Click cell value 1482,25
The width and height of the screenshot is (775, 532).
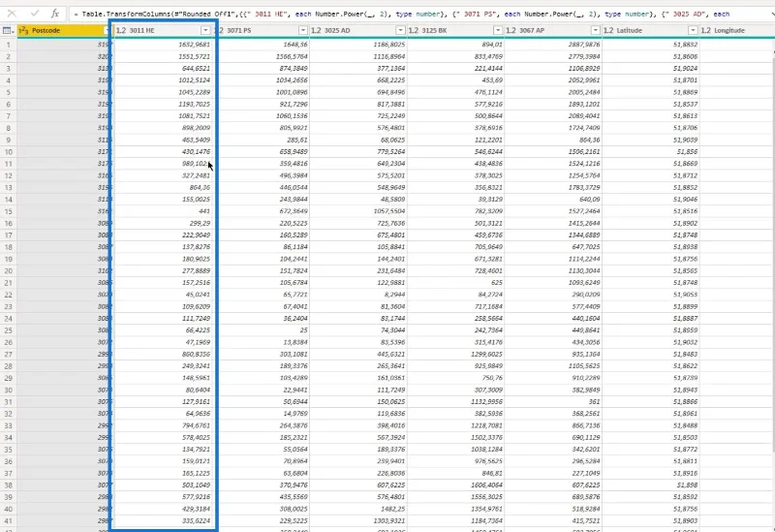[x=393, y=509]
